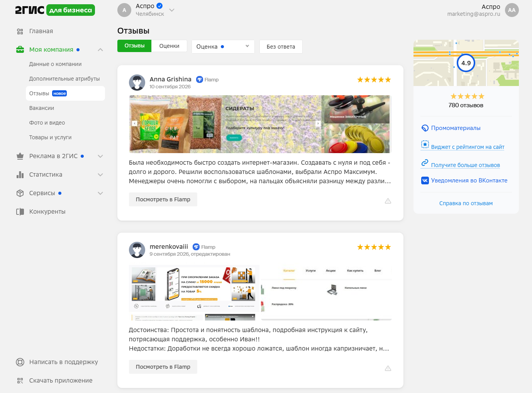
Task: Report Anna Grishina's review via warning icon
Action: pos(388,201)
